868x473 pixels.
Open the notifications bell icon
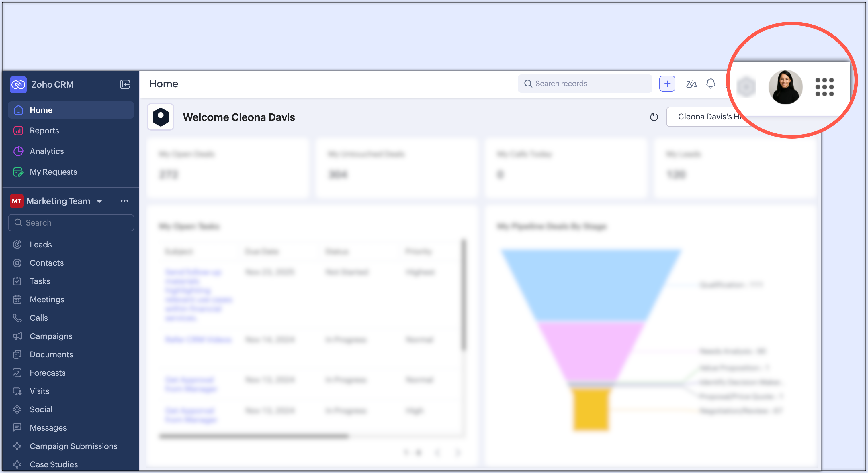click(711, 84)
